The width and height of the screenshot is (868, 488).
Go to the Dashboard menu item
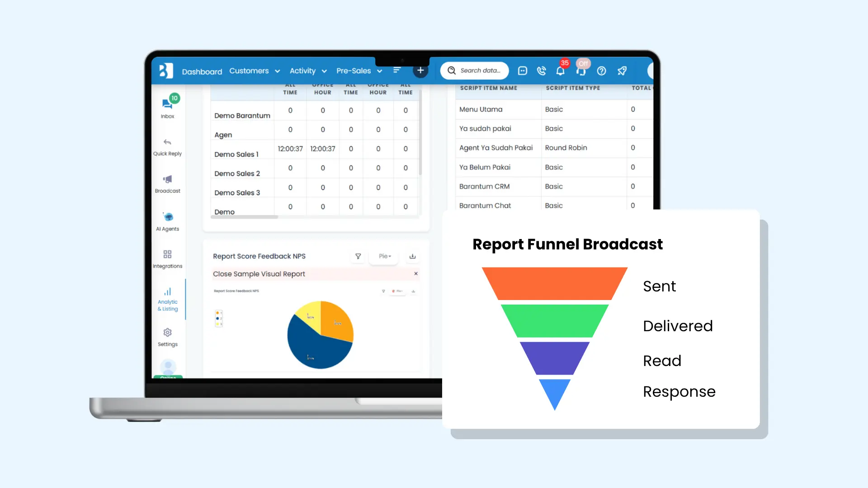202,71
